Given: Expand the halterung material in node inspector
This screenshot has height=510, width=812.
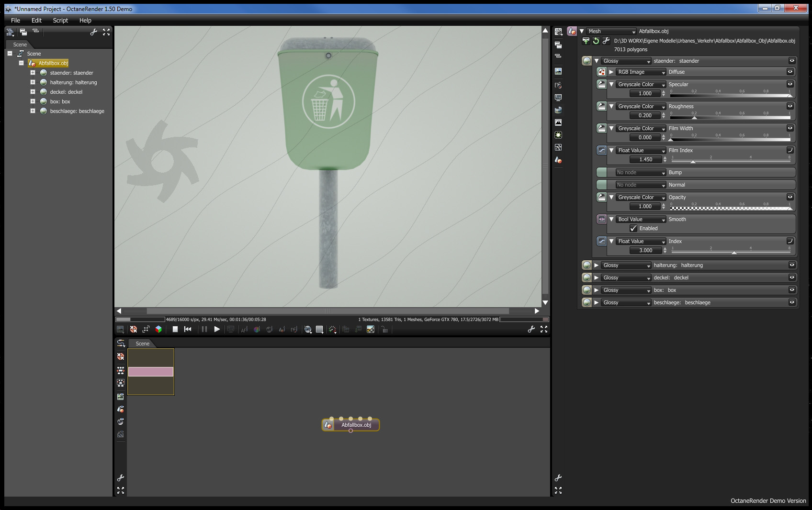Looking at the screenshot, I should point(597,265).
